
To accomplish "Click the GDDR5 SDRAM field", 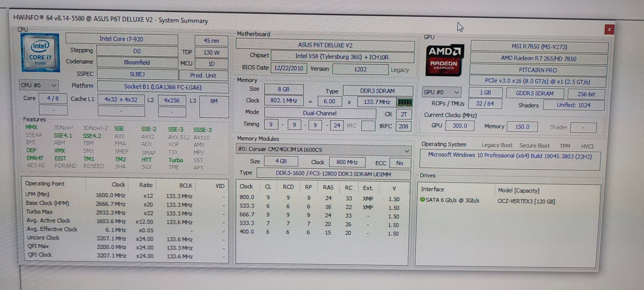I will pos(535,93).
